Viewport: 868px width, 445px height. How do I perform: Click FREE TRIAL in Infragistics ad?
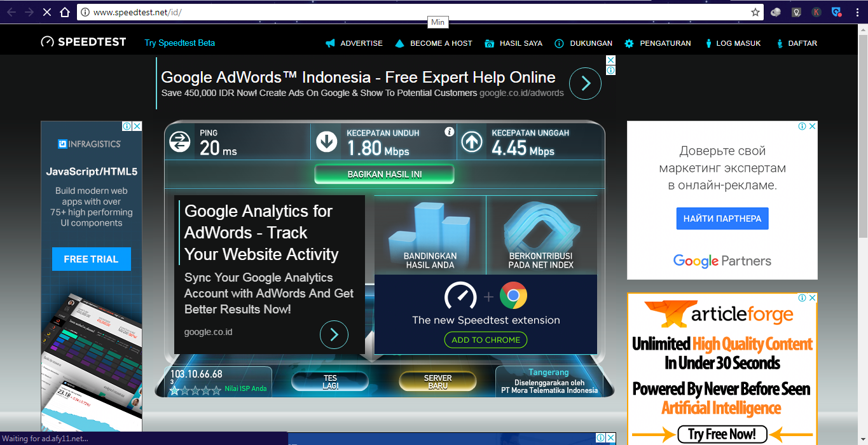91,259
